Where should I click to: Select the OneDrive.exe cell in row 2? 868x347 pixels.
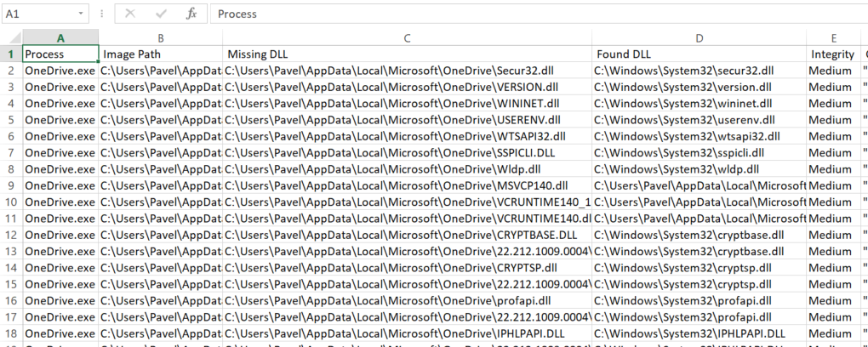click(x=61, y=71)
